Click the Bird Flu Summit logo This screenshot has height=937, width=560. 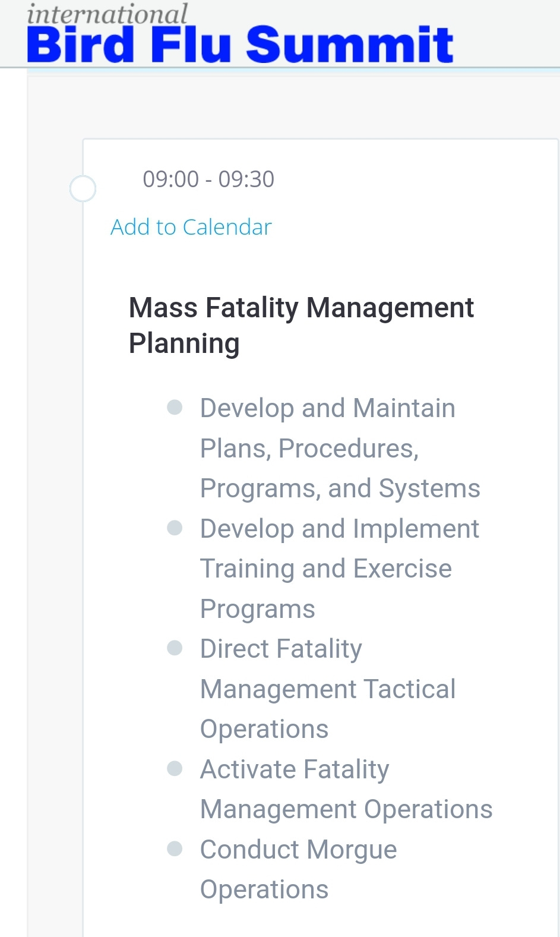pos(240,44)
